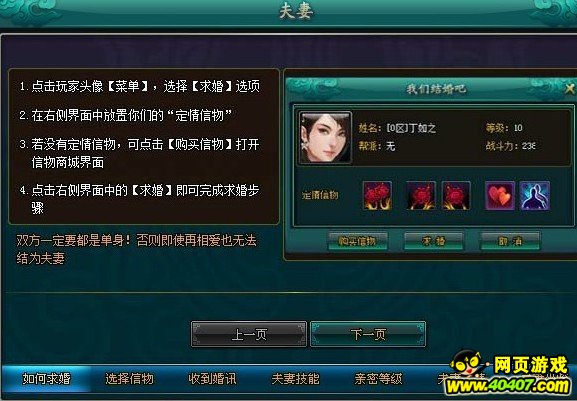
Task: Switch to the 选择信物 tab
Action: (x=129, y=379)
